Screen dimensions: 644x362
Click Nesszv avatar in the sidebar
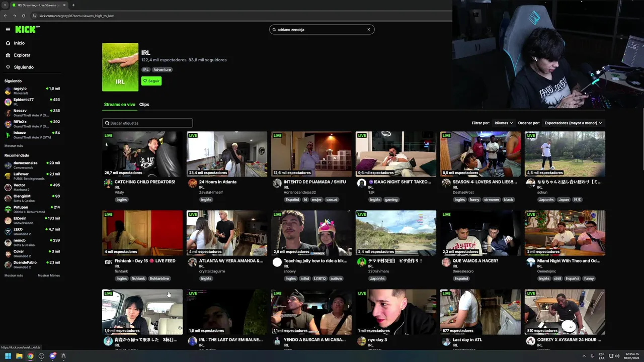(x=8, y=113)
